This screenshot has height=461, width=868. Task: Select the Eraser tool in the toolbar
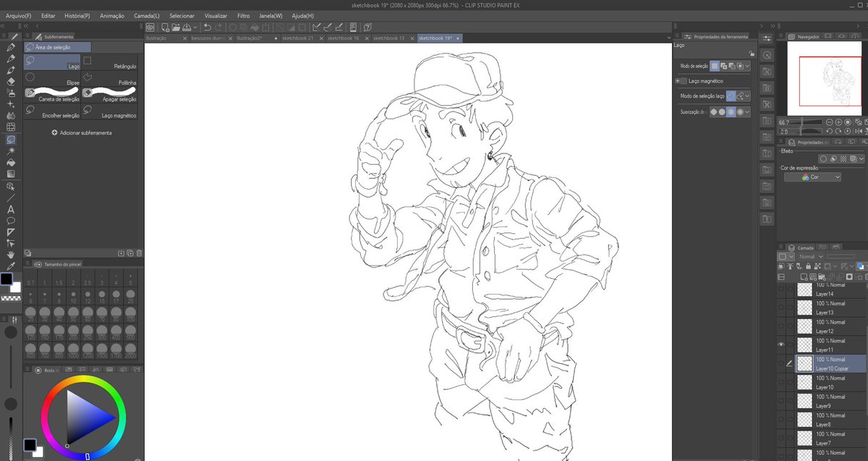coord(11,82)
